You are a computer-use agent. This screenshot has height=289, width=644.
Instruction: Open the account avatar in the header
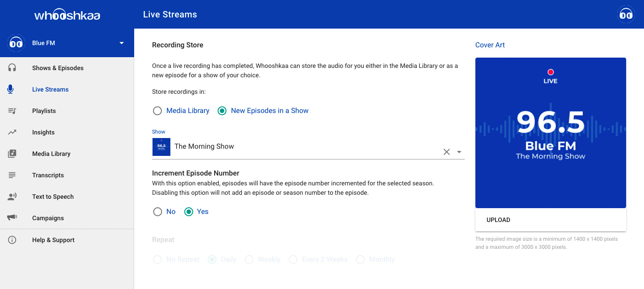point(626,14)
